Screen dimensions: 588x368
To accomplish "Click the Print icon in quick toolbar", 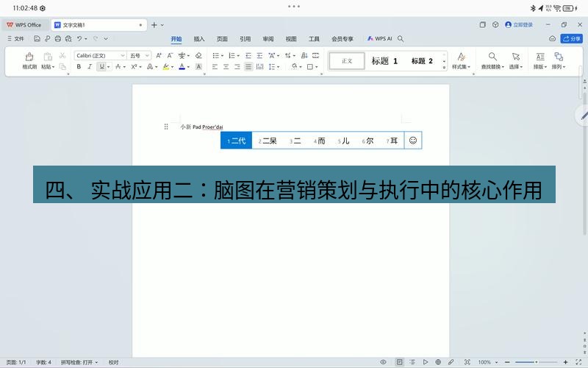I will [x=58, y=38].
